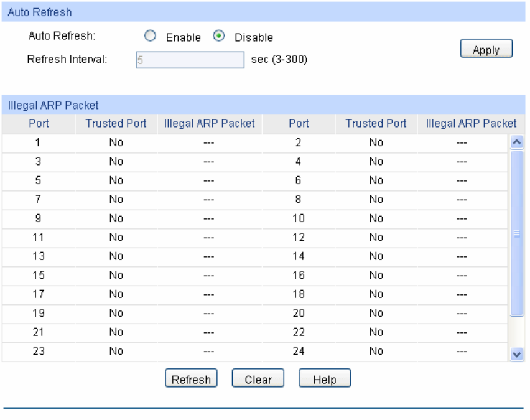Select the Enable auto refresh radio button
This screenshot has width=530, height=420.
[x=149, y=37]
